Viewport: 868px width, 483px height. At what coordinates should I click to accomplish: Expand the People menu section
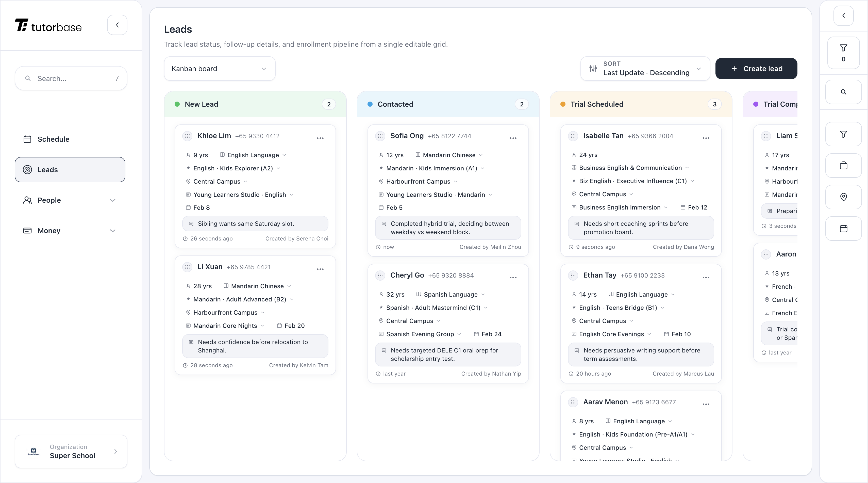pyautogui.click(x=70, y=200)
